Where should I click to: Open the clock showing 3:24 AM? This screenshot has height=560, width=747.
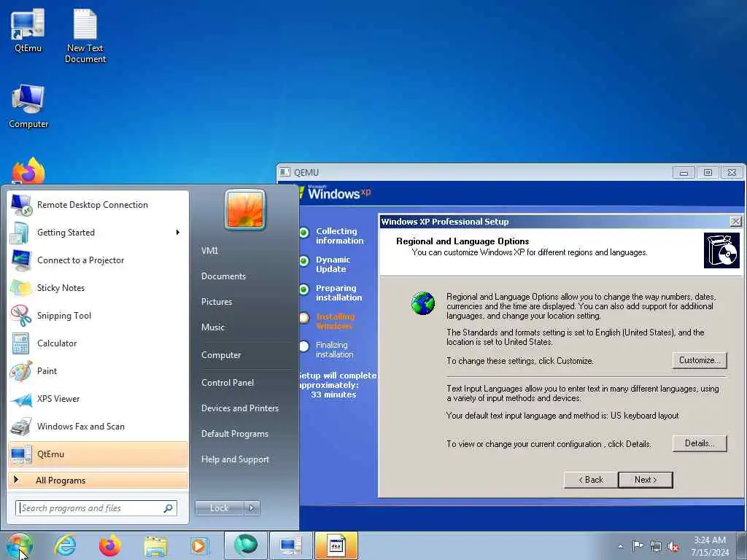pyautogui.click(x=710, y=546)
